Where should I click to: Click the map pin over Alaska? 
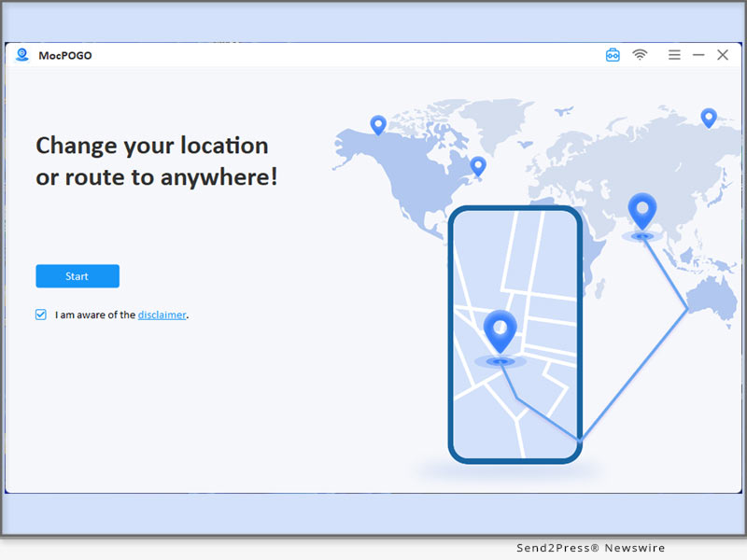(x=378, y=124)
